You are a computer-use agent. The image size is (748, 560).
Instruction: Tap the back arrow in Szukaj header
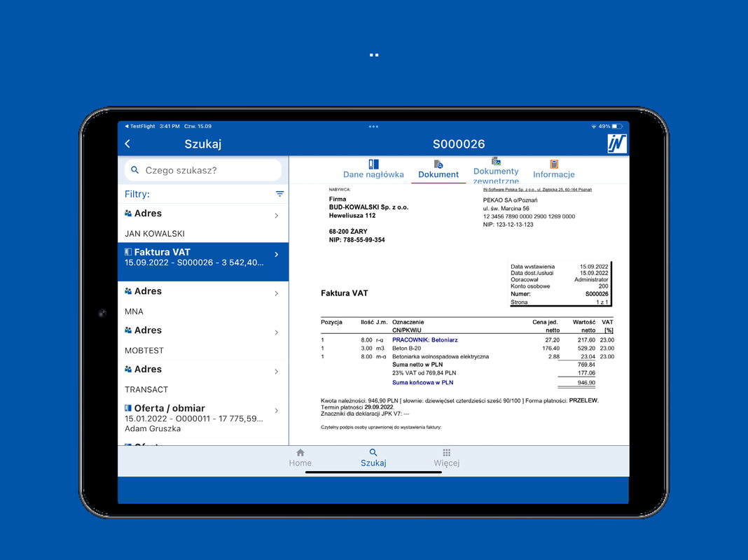point(127,144)
